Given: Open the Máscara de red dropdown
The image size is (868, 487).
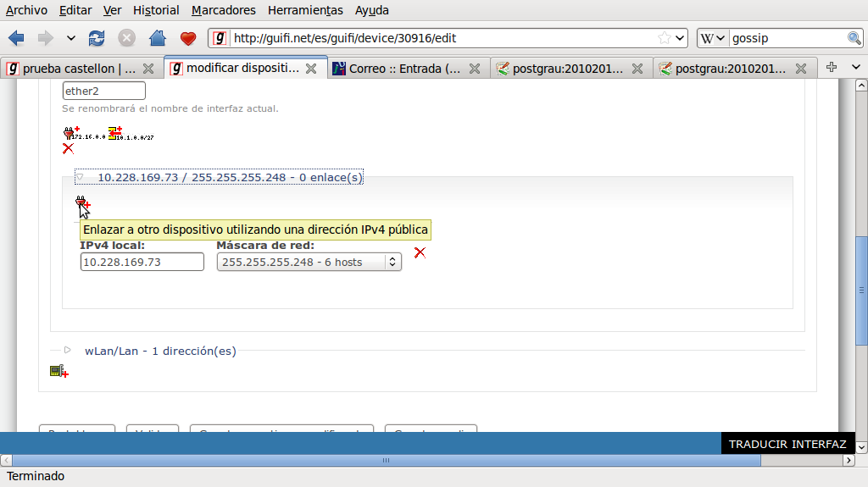Looking at the screenshot, I should tap(309, 263).
